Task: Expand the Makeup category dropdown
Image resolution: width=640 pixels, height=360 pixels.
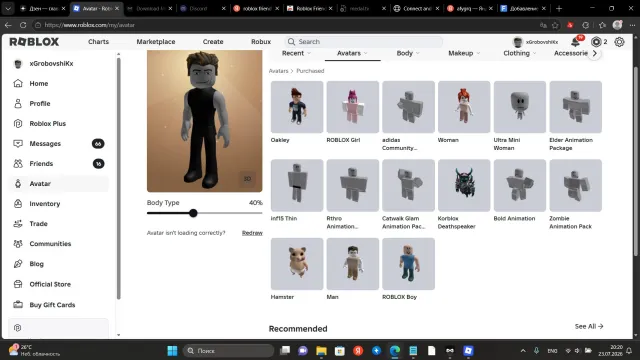Action: 464,53
